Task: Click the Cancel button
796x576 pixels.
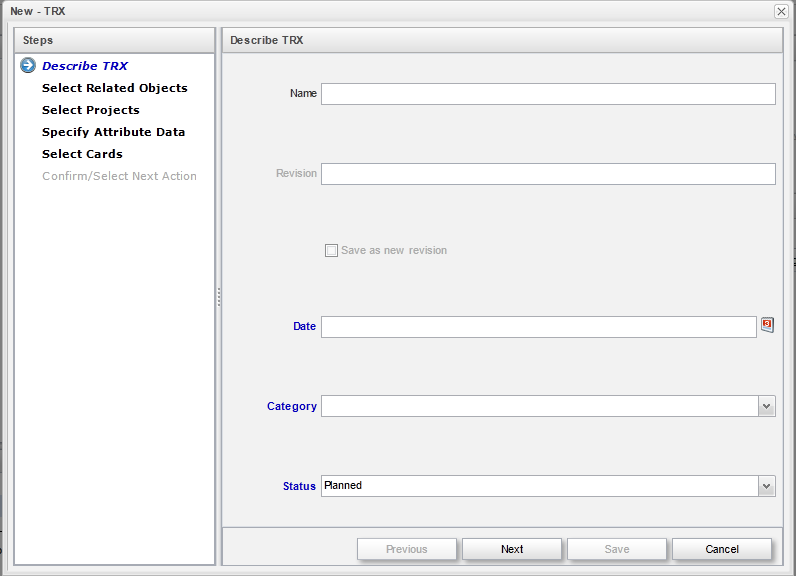Action: point(722,549)
